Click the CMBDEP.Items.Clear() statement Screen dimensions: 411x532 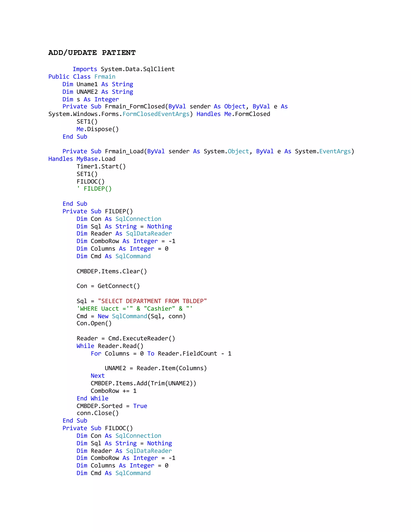pos(112,271)
